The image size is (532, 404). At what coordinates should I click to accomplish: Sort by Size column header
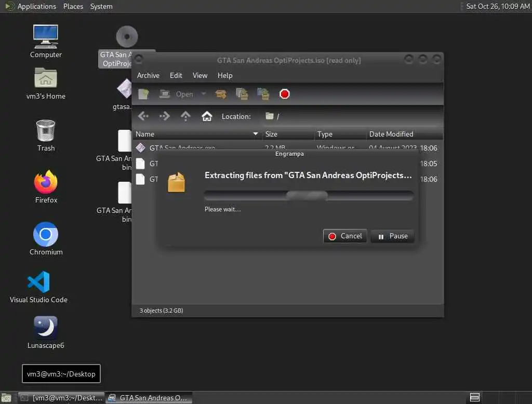[x=288, y=134]
